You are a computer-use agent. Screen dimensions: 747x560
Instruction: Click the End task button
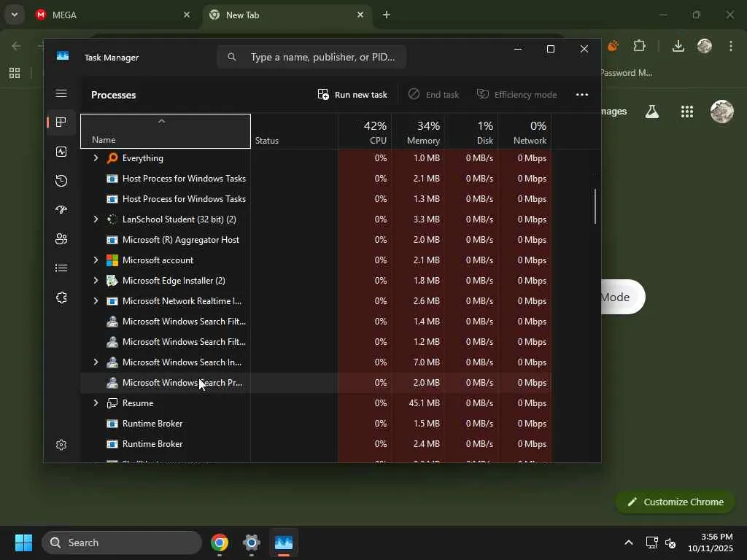tap(433, 94)
